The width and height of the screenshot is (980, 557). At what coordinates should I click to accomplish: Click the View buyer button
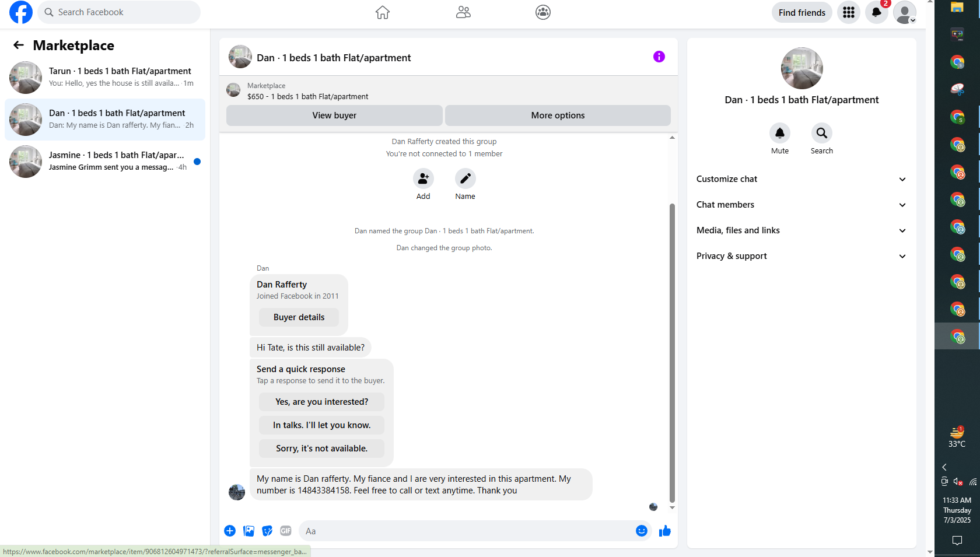334,115
